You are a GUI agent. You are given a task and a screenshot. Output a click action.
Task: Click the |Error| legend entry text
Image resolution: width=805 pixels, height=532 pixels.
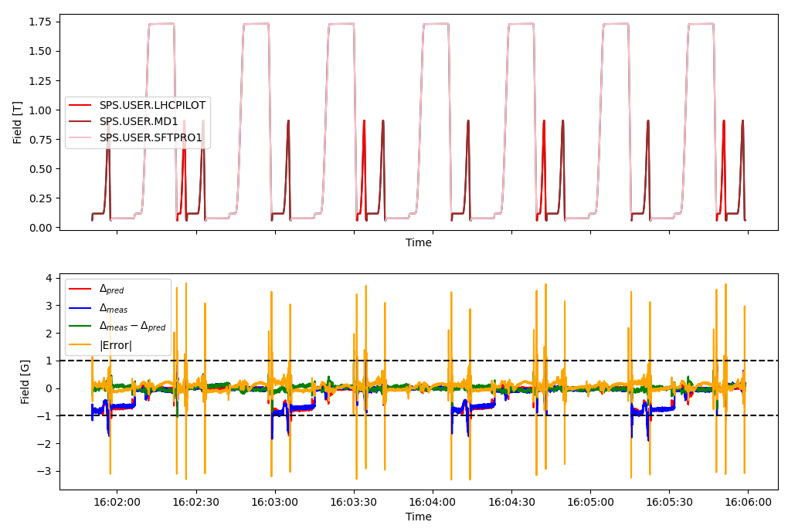pos(115,345)
